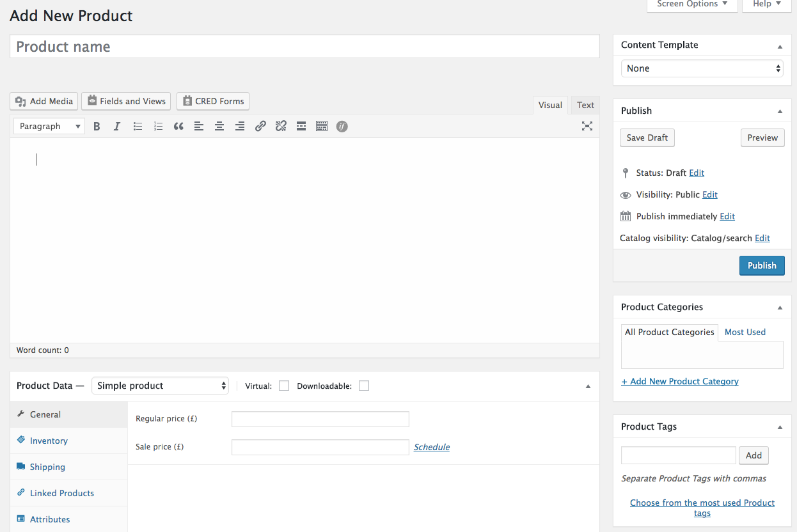
Task: Collapse the Publish panel
Action: (780, 111)
